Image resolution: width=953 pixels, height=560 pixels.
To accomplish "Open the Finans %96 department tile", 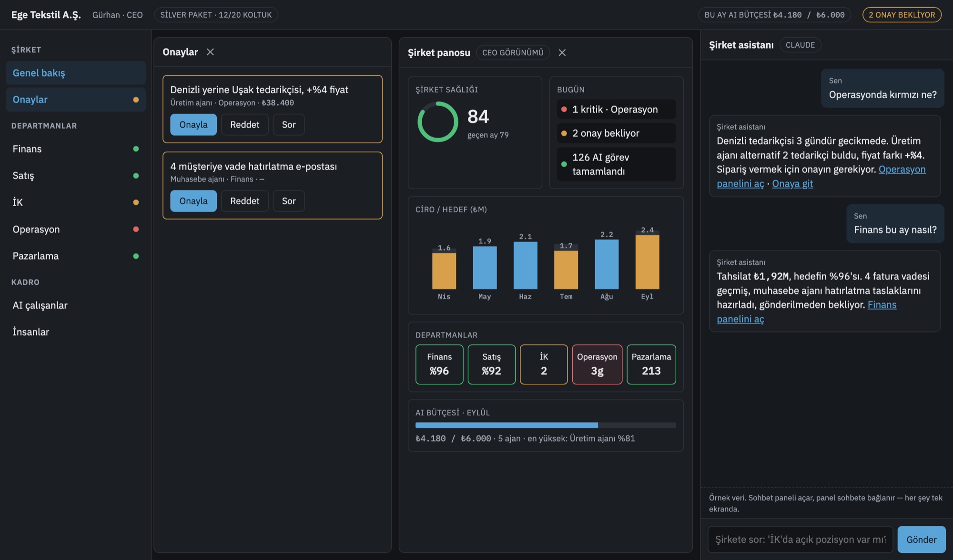I will pyautogui.click(x=439, y=364).
